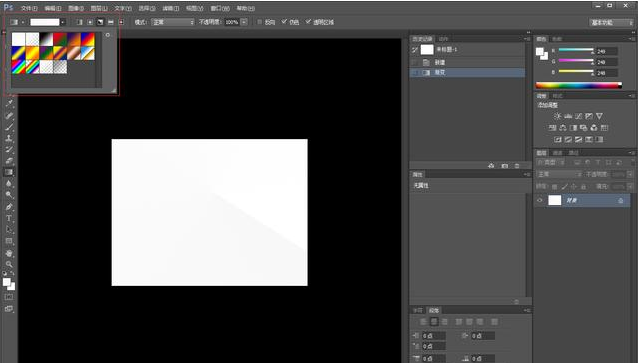The image size is (638, 363).
Task: Select the Type (T) tool
Action: [9, 218]
